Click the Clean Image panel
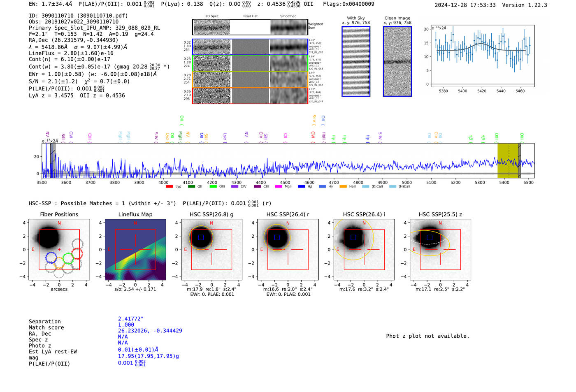Viewport: 576px width, 392px height. (397, 61)
